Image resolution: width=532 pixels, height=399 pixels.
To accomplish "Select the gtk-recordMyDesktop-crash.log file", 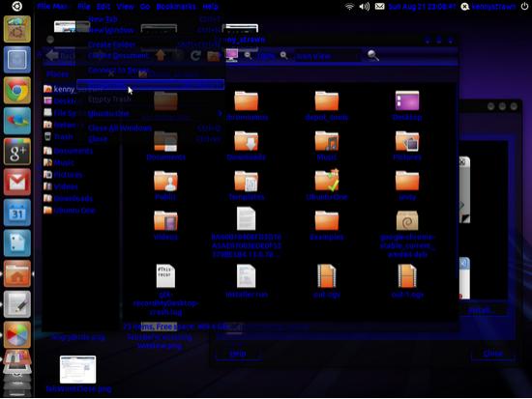I will pyautogui.click(x=165, y=290).
